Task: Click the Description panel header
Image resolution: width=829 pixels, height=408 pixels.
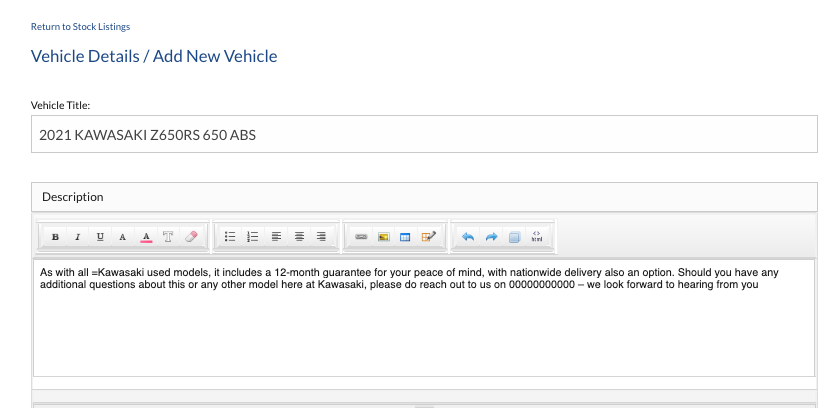Action: (x=424, y=197)
